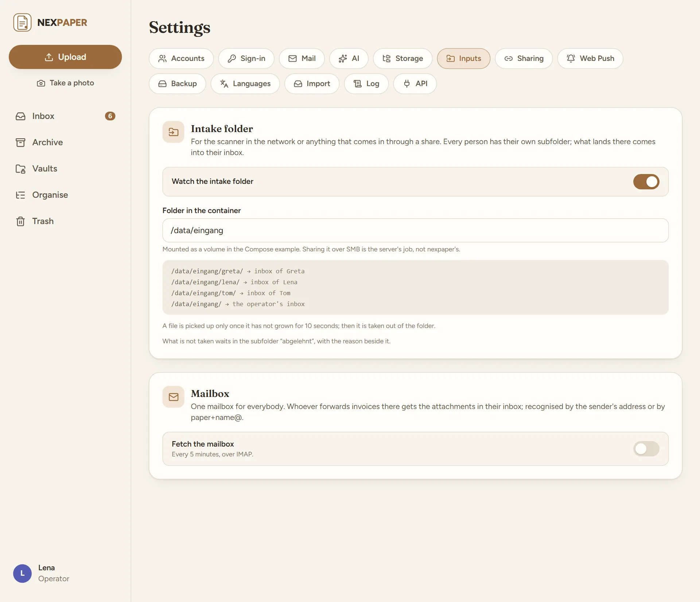Open the Sharing tab
Image resolution: width=700 pixels, height=602 pixels.
524,58
